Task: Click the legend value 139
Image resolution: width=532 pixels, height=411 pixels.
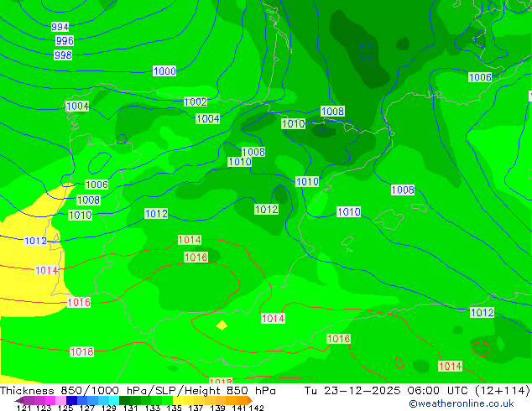Action: click(217, 408)
